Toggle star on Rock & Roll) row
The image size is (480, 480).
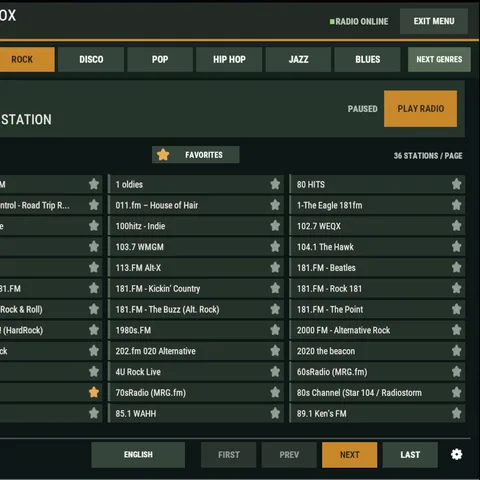[x=94, y=309]
